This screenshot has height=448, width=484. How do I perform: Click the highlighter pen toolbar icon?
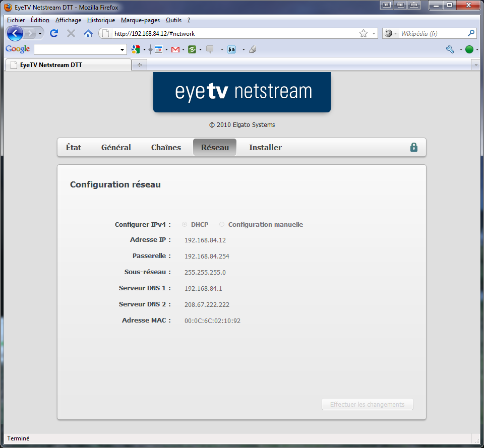(253, 49)
